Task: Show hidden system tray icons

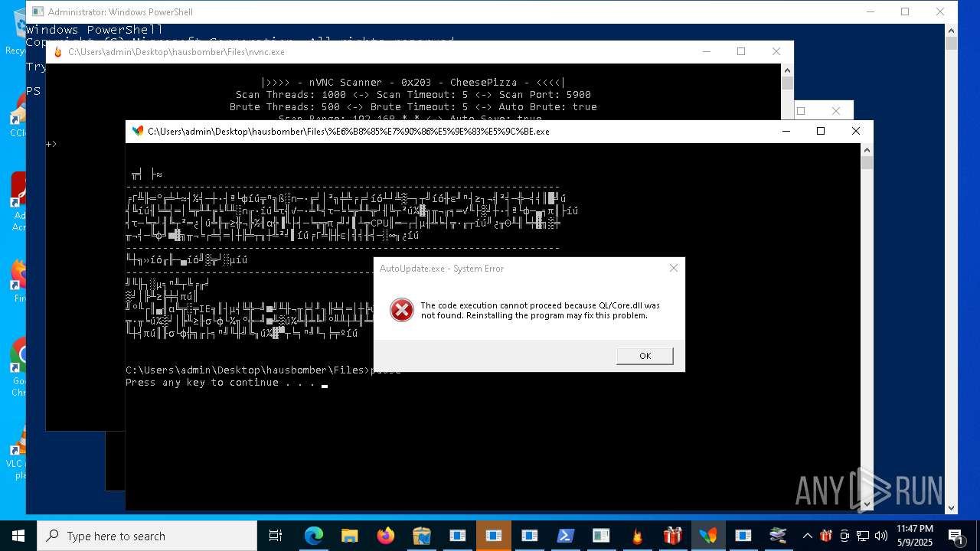Action: [807, 536]
